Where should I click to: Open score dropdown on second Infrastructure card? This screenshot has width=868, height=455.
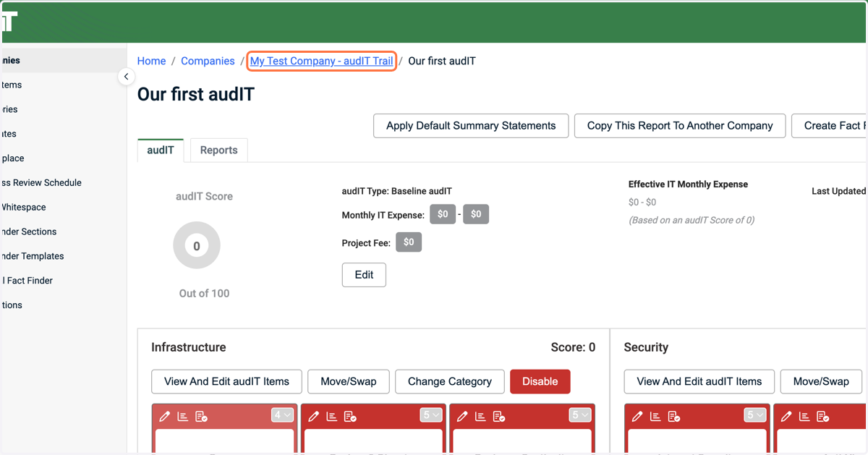pos(431,414)
